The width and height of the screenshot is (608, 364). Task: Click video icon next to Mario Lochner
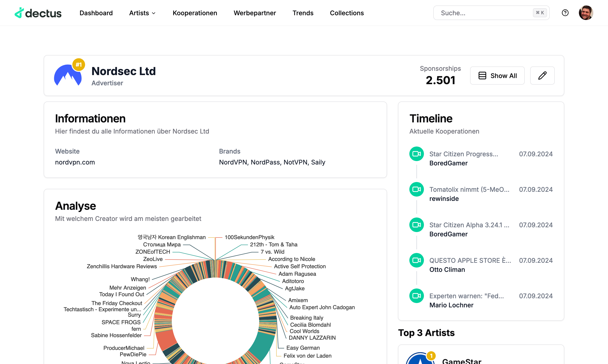point(416,296)
